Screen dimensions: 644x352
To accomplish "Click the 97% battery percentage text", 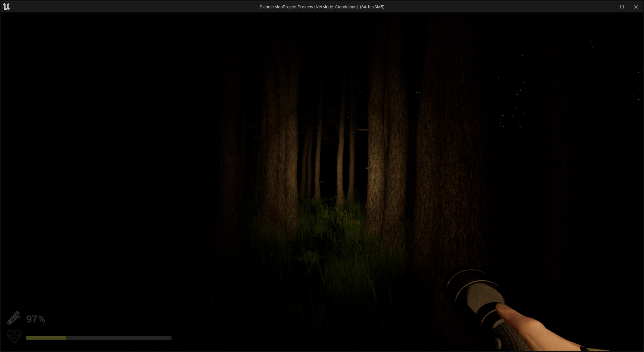I will click(36, 319).
